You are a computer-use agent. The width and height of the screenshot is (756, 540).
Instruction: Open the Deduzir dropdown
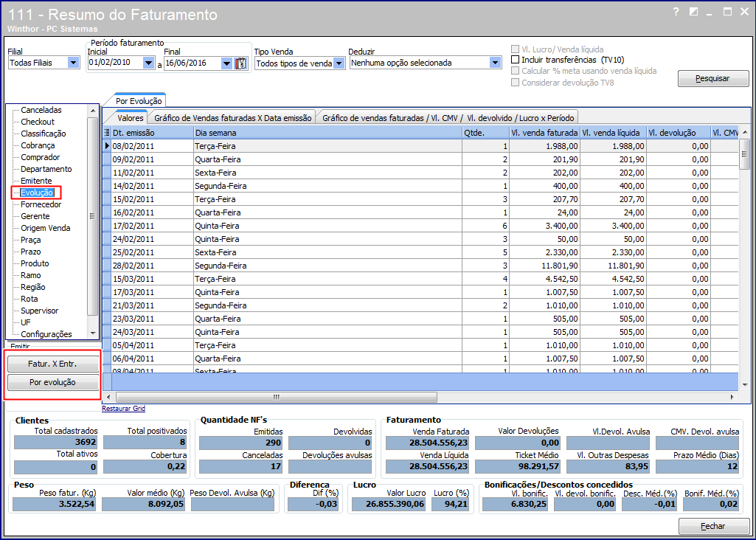(x=495, y=63)
